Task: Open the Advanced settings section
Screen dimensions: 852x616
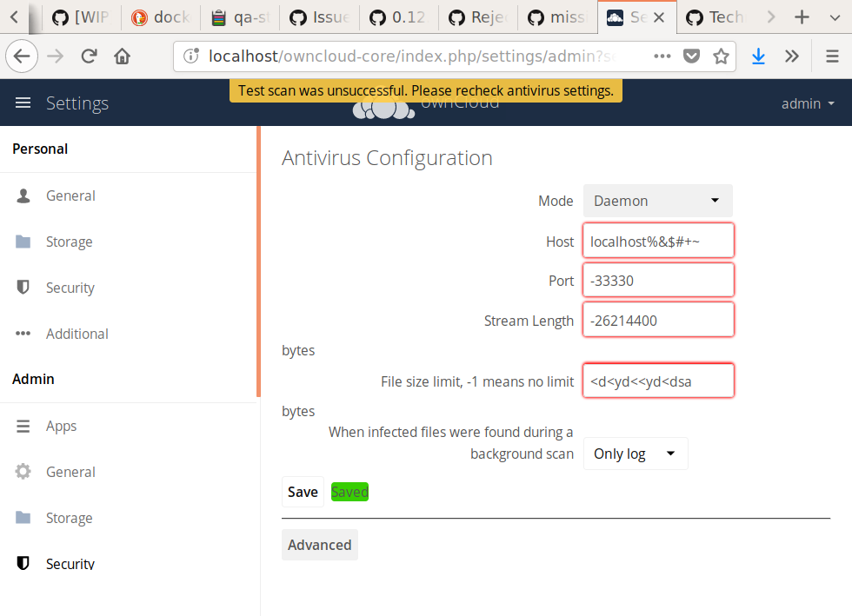Action: click(319, 545)
